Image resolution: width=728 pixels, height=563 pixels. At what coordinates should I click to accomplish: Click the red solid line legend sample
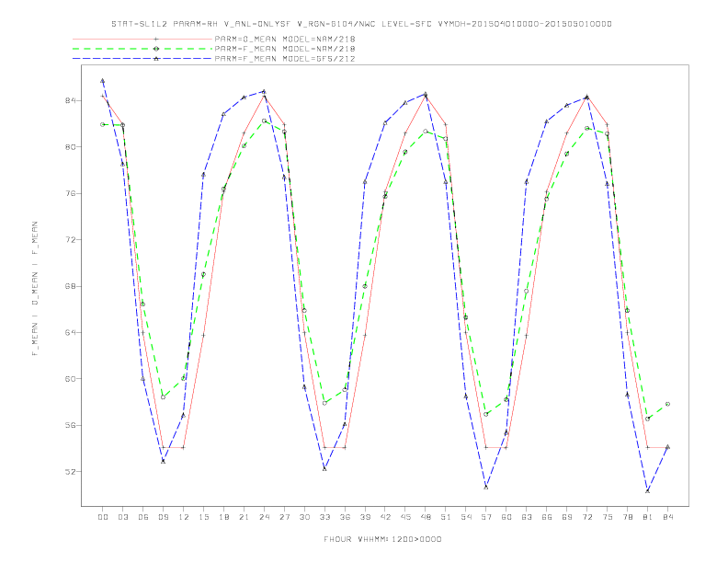[x=142, y=39]
